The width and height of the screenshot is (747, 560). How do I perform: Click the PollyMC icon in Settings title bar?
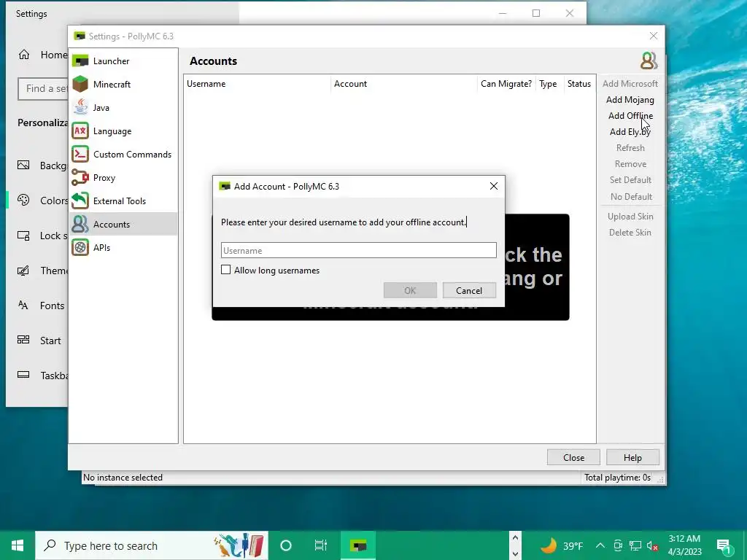(x=80, y=36)
